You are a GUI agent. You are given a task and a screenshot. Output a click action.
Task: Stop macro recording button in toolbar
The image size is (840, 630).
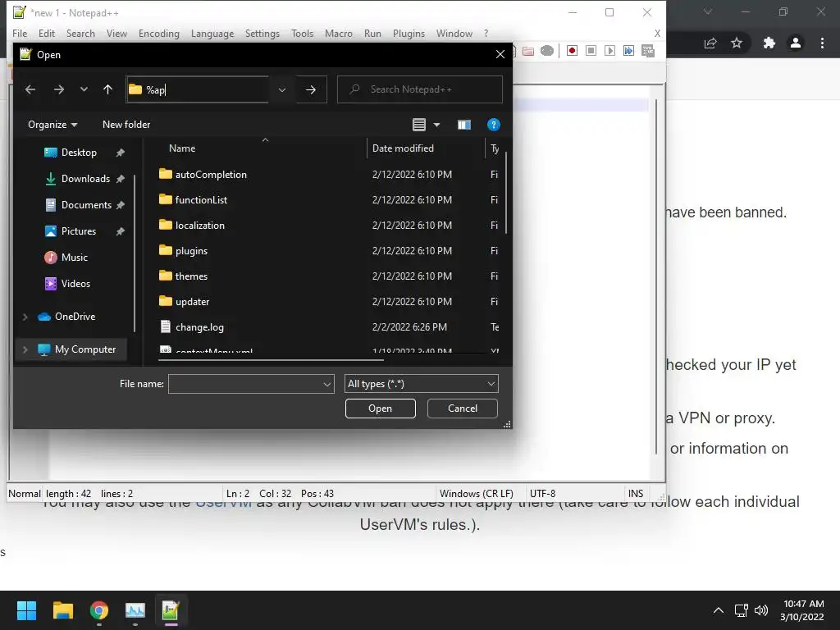[x=591, y=50]
